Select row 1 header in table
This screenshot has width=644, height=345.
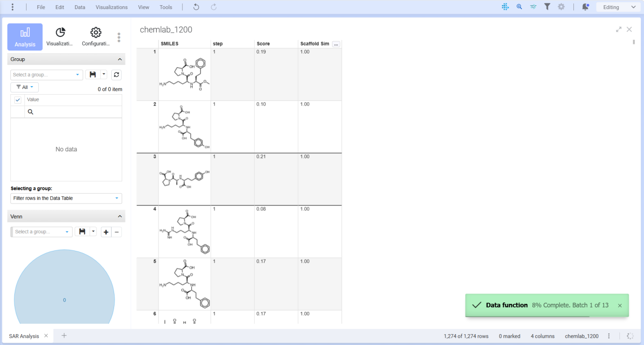tap(147, 74)
